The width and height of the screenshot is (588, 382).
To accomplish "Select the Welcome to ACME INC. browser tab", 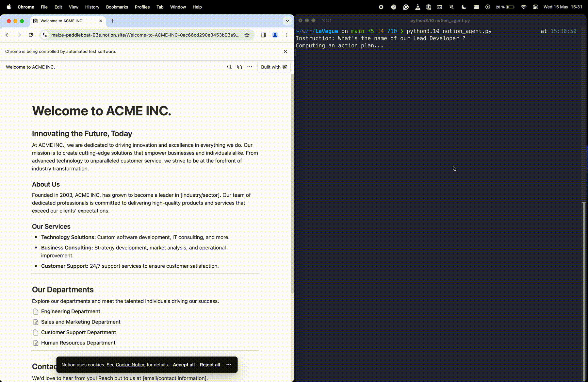I will tap(68, 21).
